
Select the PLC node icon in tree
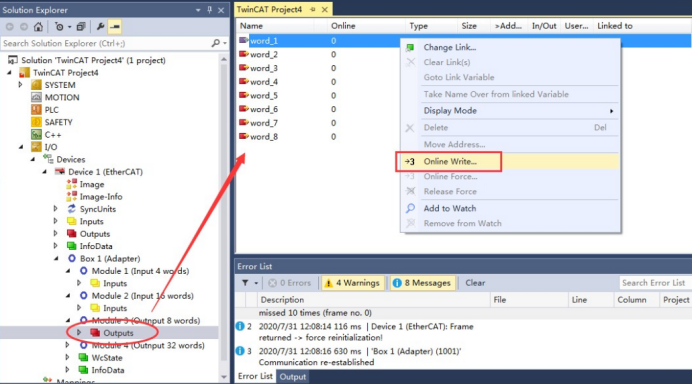pyautogui.click(x=36, y=110)
